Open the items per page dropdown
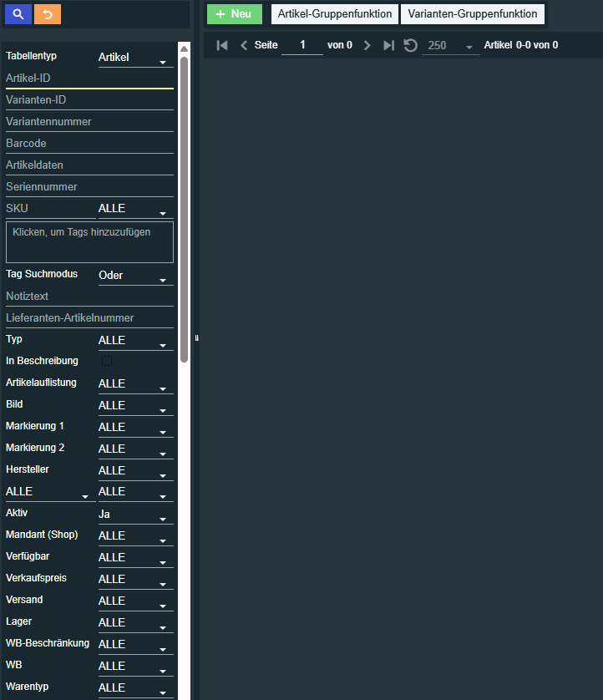The image size is (603, 700). click(x=450, y=46)
